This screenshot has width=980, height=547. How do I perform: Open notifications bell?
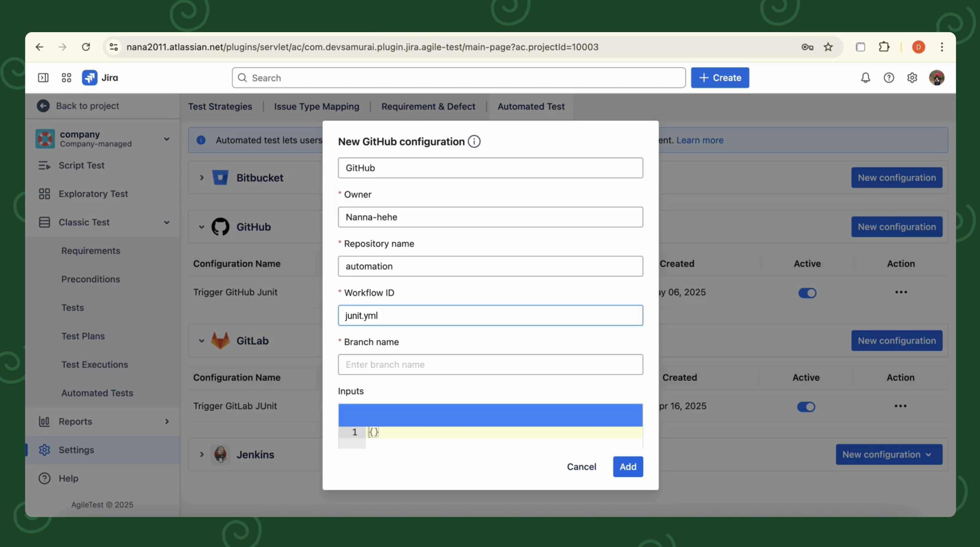point(865,78)
